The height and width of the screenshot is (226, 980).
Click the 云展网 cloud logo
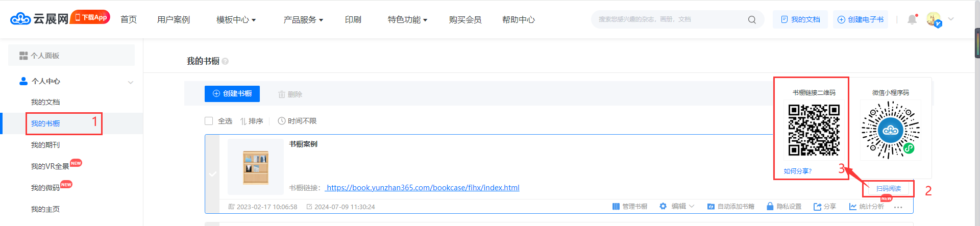[x=39, y=19]
